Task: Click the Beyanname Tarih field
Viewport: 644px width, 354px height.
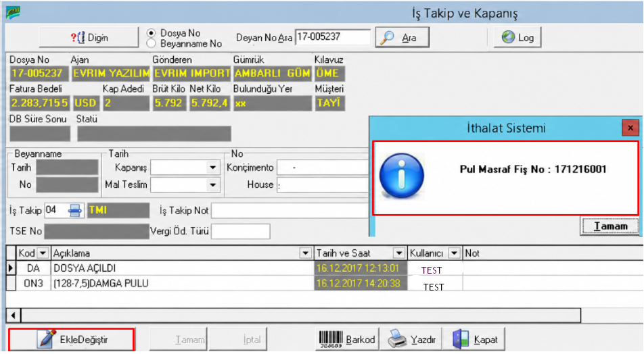Action: click(x=67, y=168)
